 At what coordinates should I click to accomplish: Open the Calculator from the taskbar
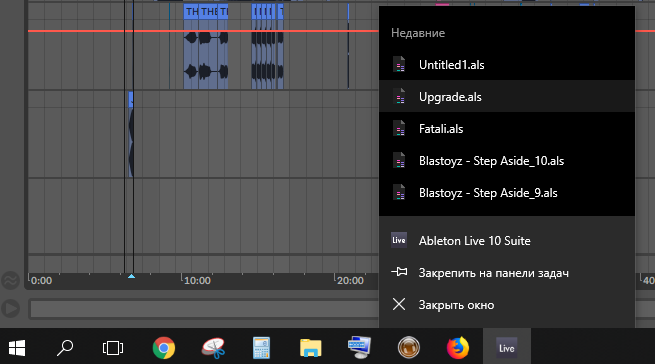pos(261,347)
